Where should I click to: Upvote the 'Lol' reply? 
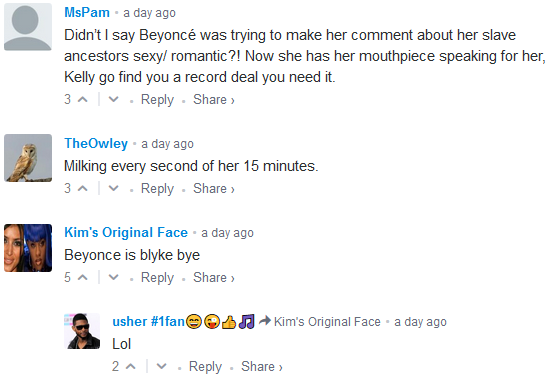(x=130, y=367)
